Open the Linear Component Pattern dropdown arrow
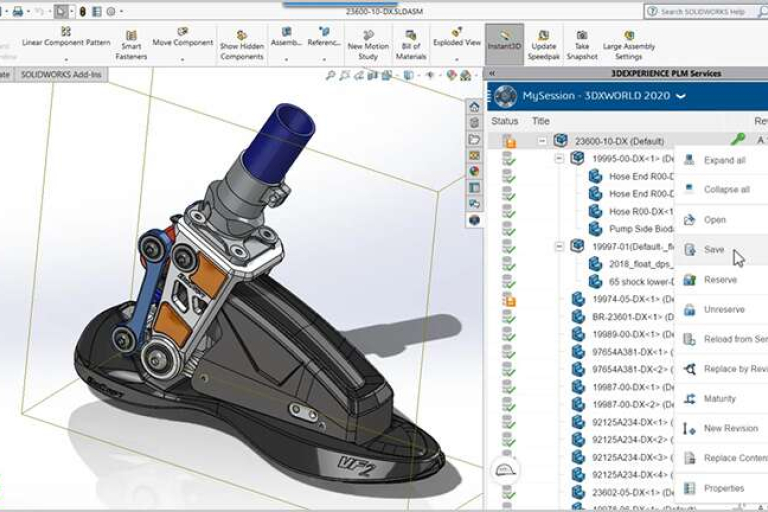 [66, 60]
